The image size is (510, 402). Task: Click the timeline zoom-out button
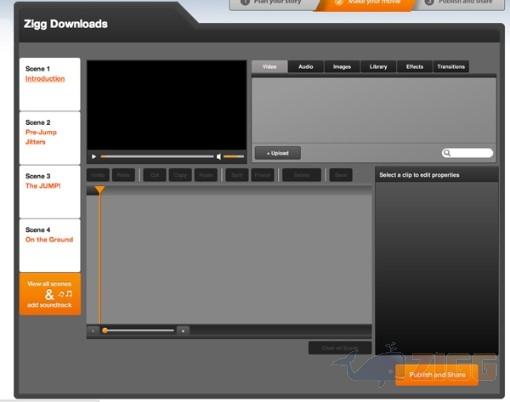(x=93, y=331)
